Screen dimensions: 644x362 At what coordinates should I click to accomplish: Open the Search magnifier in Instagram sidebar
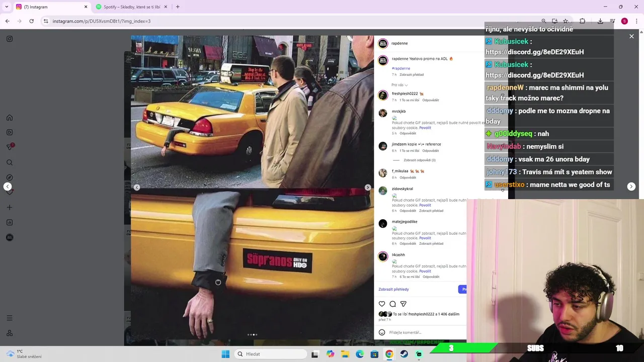pos(10,162)
